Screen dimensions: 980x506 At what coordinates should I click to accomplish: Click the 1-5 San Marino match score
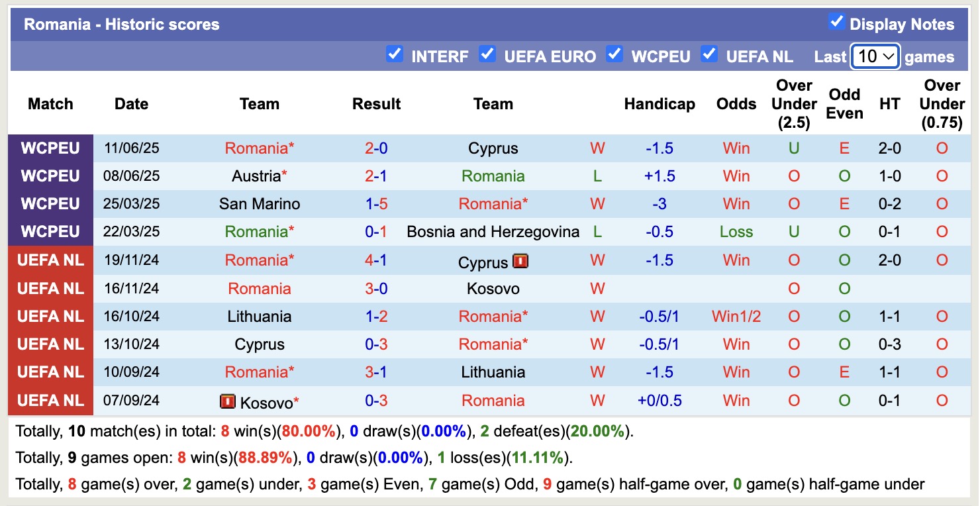376,204
